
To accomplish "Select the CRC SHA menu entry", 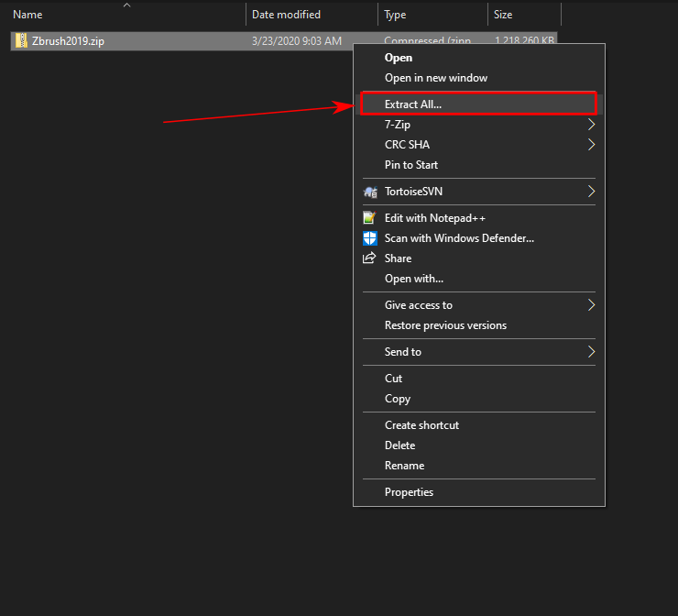I will (x=479, y=145).
